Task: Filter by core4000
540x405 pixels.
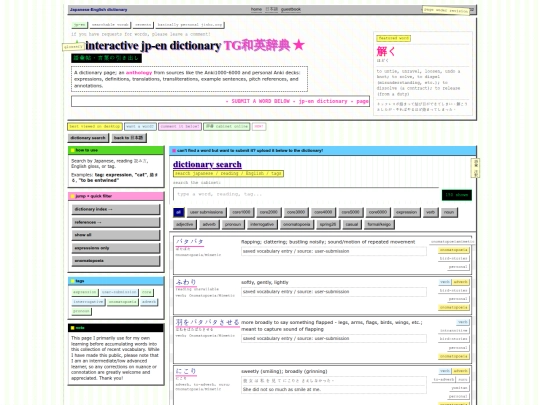Action: coord(323,212)
